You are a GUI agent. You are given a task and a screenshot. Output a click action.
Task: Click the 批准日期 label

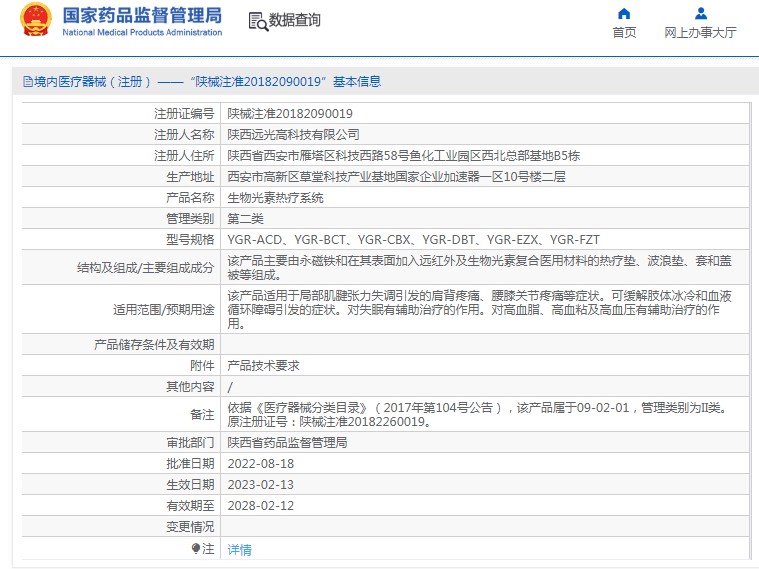[190, 463]
